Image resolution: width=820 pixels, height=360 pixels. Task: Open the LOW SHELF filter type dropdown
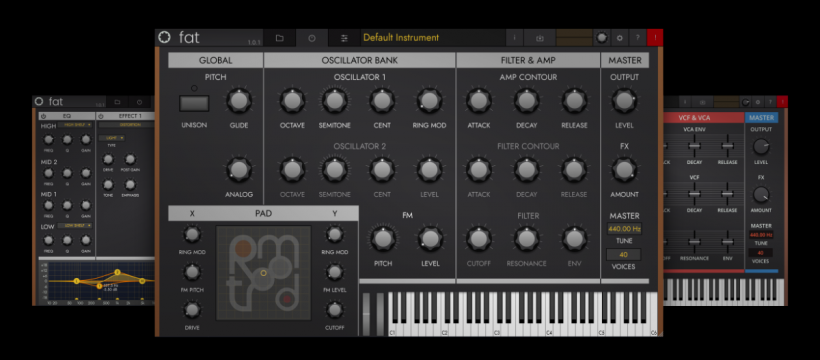click(75, 226)
